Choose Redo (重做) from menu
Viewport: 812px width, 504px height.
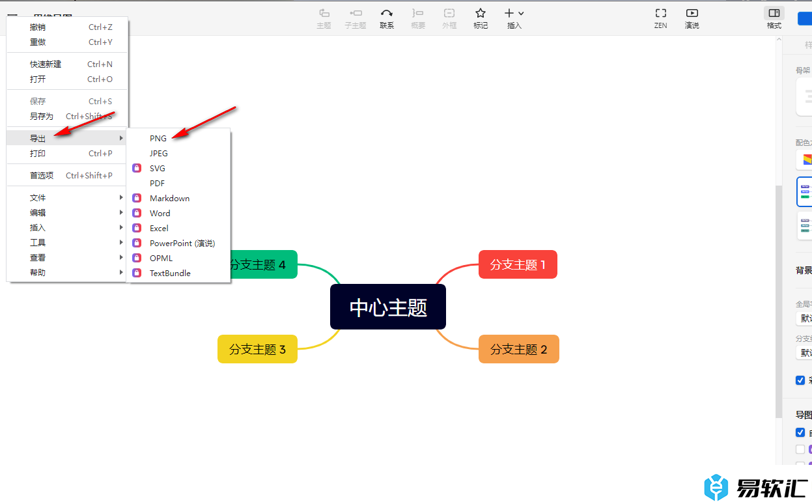coord(67,42)
